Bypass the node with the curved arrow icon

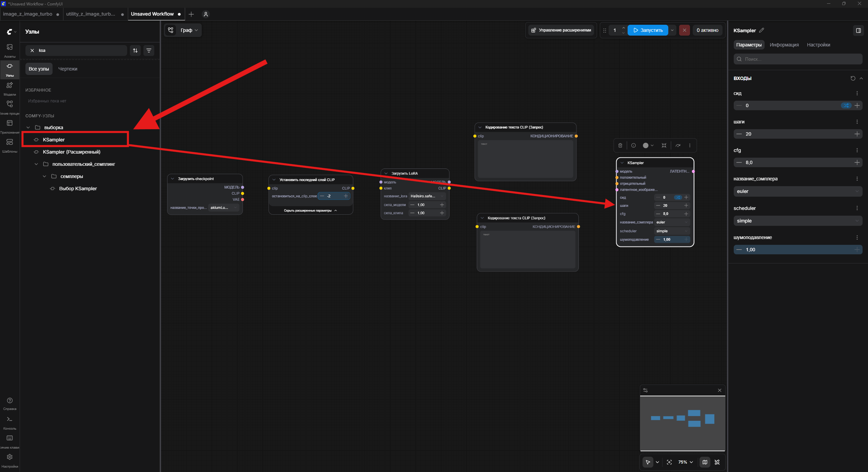678,145
